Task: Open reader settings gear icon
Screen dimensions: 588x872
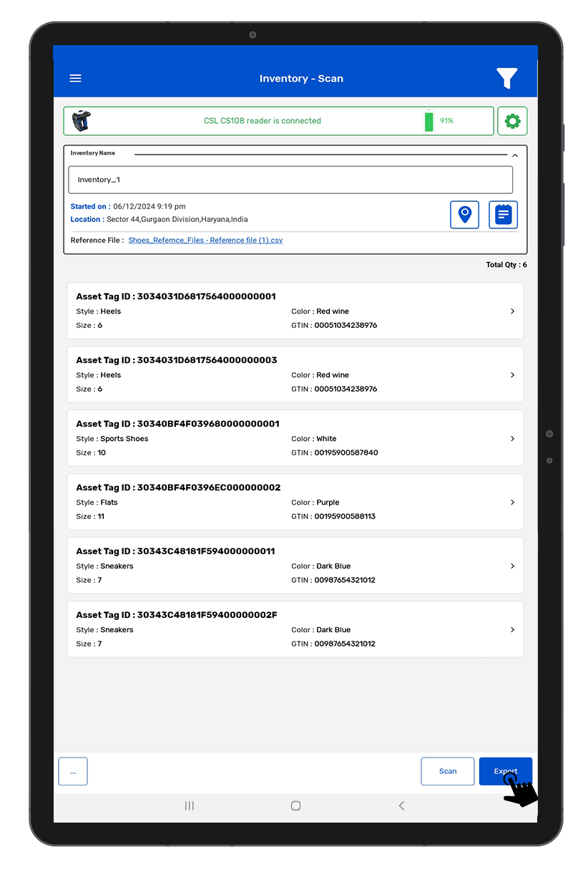Action: click(x=512, y=121)
